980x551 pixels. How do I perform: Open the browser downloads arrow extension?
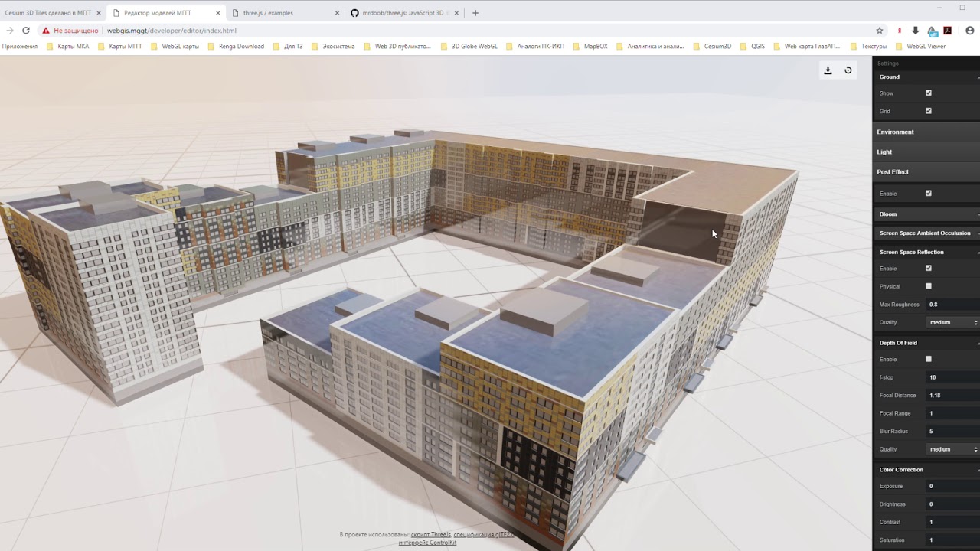915,31
